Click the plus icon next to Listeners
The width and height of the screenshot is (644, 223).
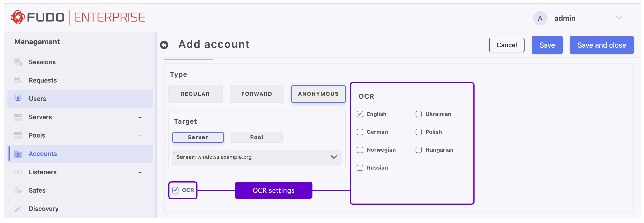[x=140, y=172]
